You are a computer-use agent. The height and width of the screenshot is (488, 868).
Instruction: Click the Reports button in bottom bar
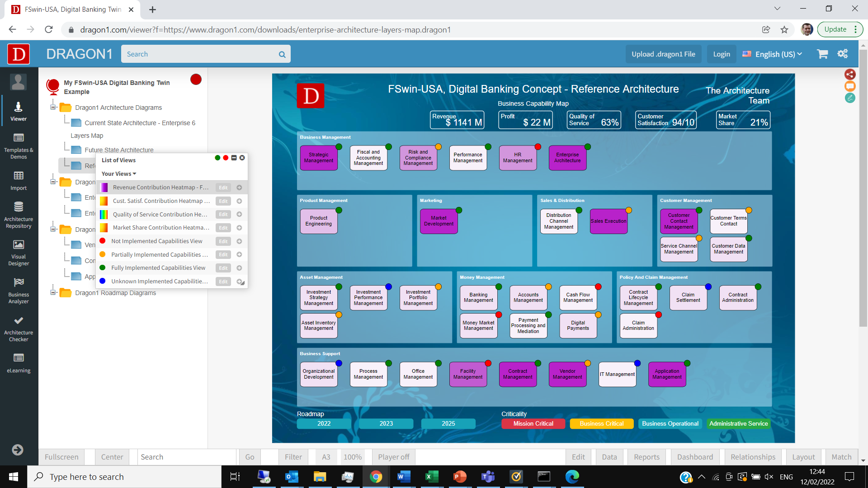[646, 457]
